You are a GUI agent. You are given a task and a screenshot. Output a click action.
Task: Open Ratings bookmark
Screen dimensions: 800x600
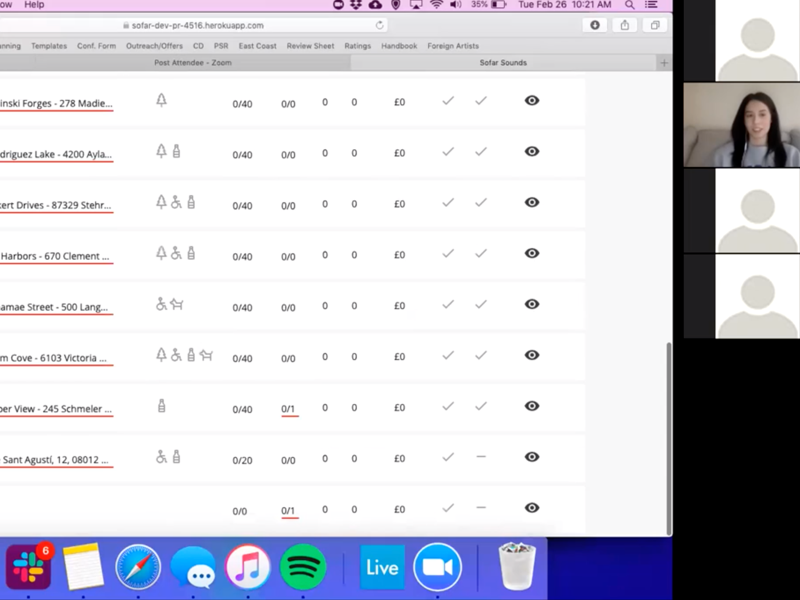pyautogui.click(x=358, y=46)
